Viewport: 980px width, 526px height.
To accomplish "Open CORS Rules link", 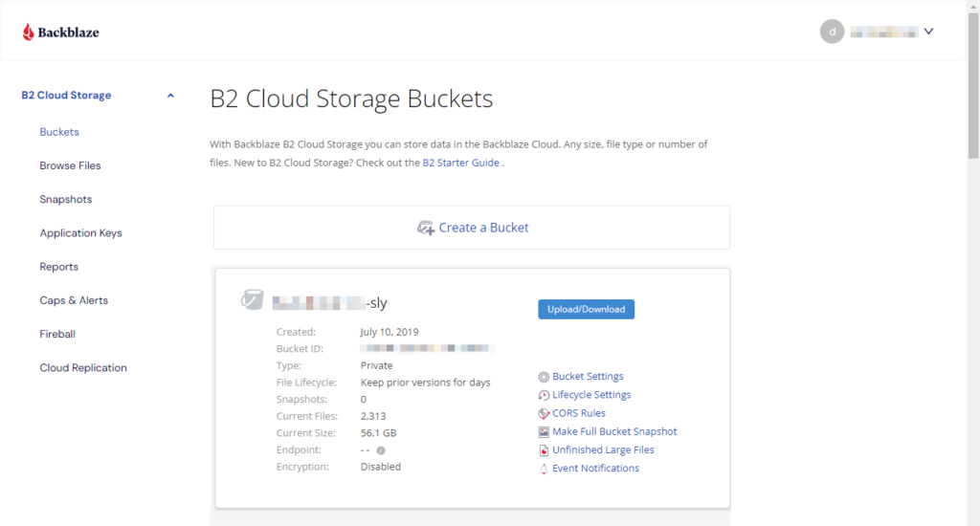I will tap(579, 413).
